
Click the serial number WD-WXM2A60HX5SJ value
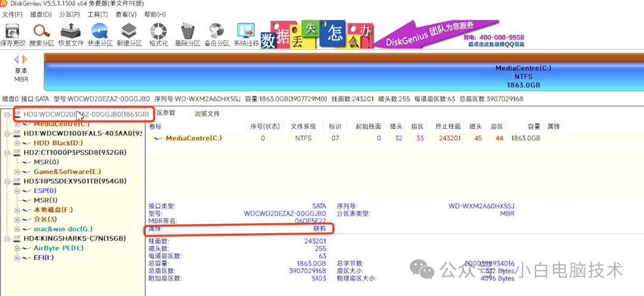481,206
